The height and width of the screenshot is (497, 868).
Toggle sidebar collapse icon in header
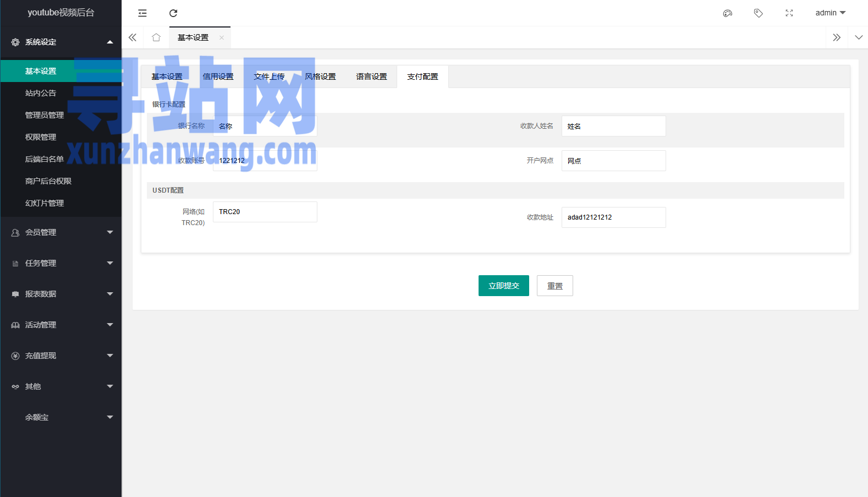click(x=142, y=13)
